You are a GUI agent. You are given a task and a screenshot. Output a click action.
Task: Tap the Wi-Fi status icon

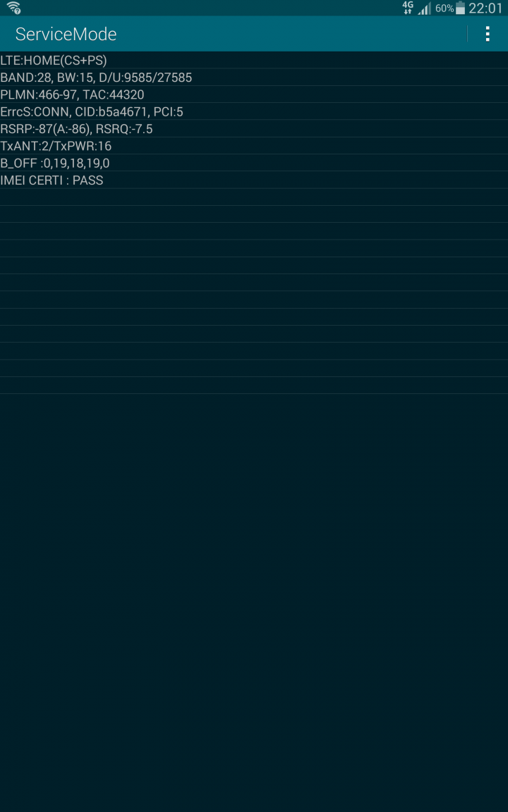pyautogui.click(x=14, y=8)
